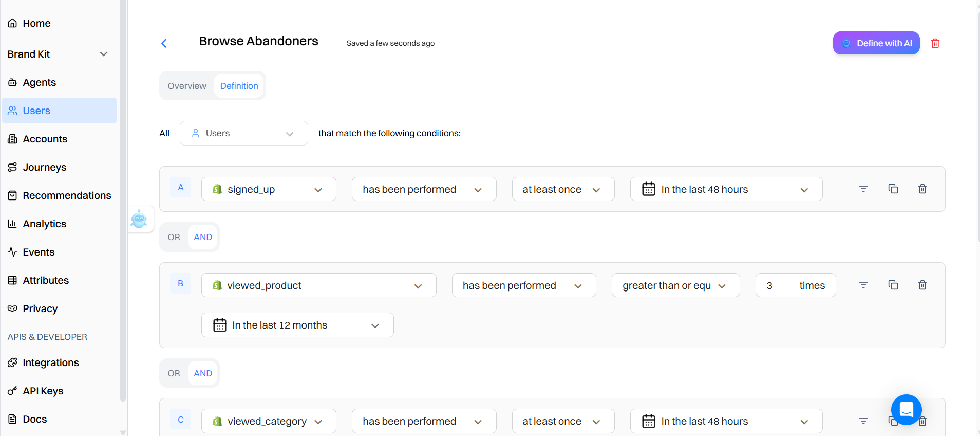Open the chat support bubble
Viewport: 980px width, 436px height.
(x=907, y=410)
